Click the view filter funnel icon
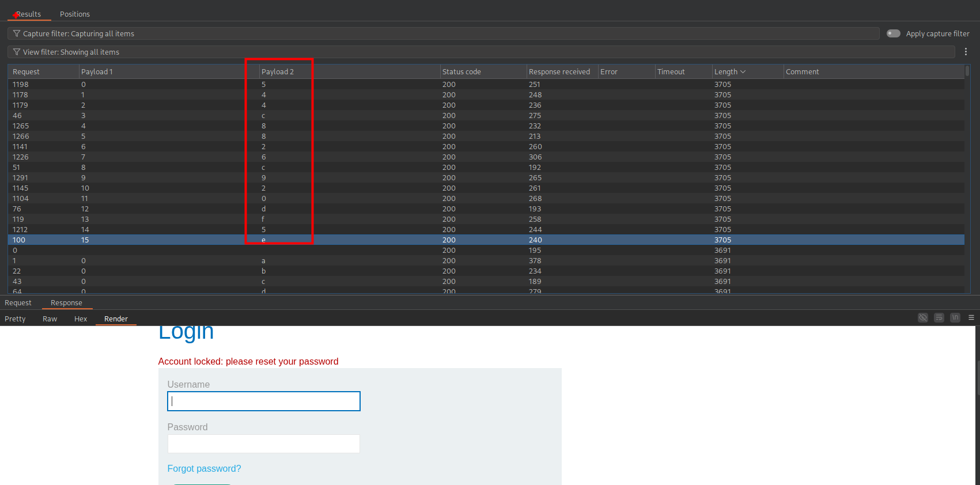The height and width of the screenshot is (485, 980). pos(17,52)
